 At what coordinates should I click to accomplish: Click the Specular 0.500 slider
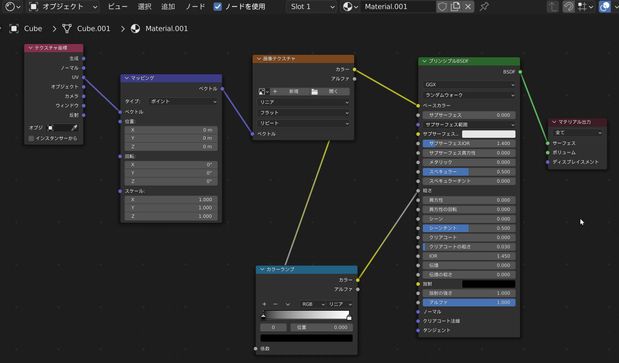tap(469, 172)
